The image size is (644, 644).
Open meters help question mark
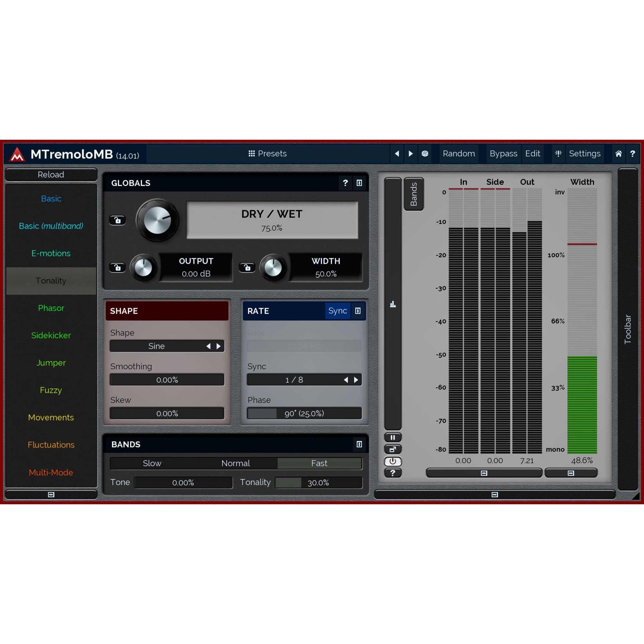click(393, 473)
